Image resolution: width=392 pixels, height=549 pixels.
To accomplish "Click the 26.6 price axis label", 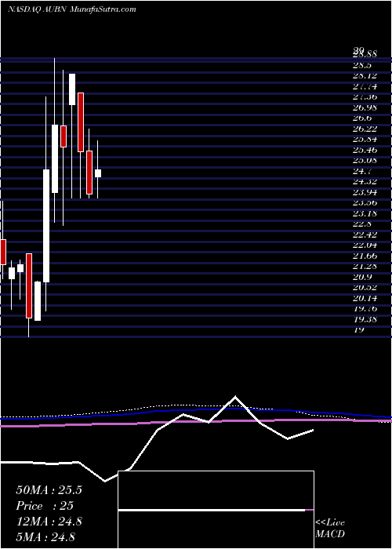I will point(362,118).
